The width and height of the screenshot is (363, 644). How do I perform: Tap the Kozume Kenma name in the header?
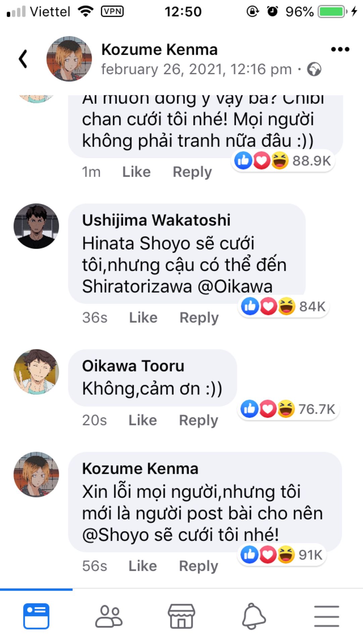point(159,50)
